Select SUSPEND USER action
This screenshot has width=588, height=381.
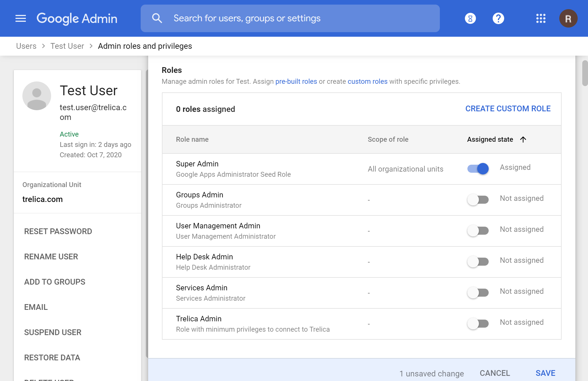(53, 332)
